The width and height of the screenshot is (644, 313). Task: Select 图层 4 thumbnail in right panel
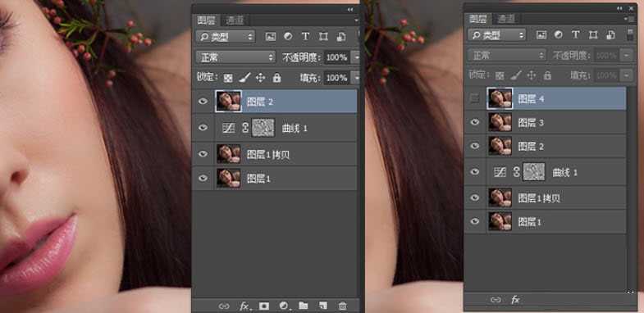(500, 98)
